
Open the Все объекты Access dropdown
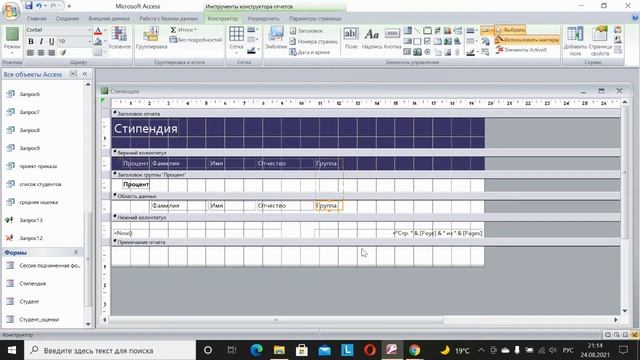(x=73, y=74)
